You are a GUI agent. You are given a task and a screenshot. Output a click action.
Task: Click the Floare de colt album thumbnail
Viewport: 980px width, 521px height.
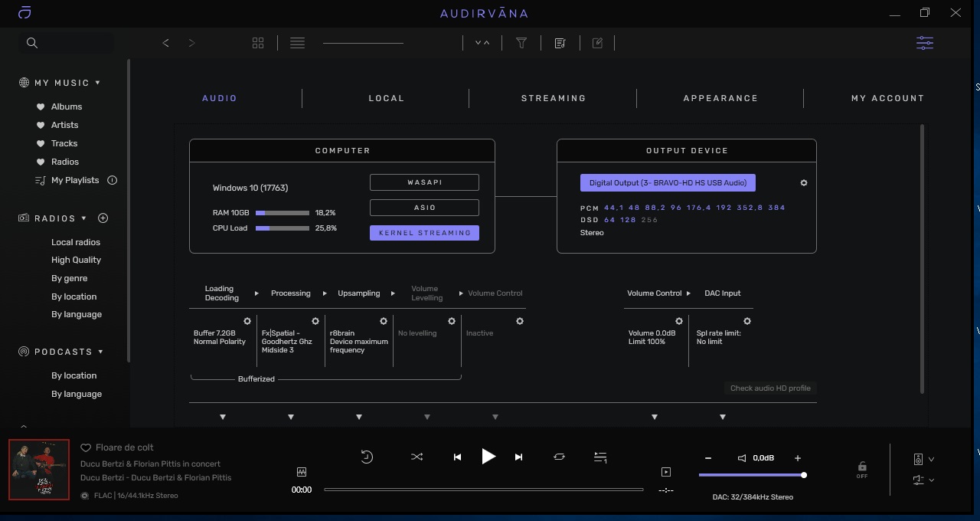pos(39,470)
